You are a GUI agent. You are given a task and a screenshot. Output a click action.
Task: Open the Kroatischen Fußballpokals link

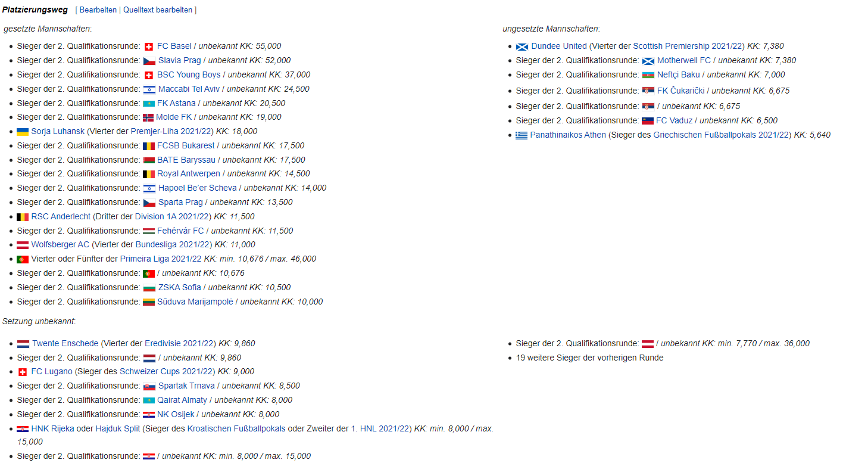pyautogui.click(x=236, y=429)
